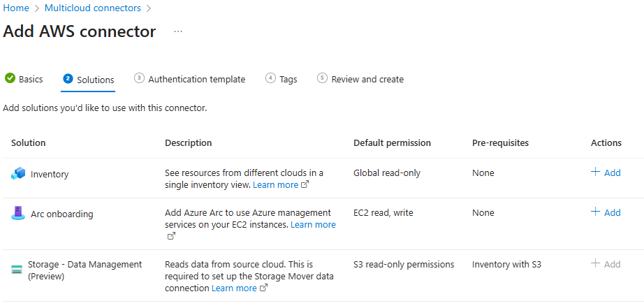Open Learn more link for Arc onboarding
This screenshot has height=308, width=644.
pyautogui.click(x=313, y=225)
